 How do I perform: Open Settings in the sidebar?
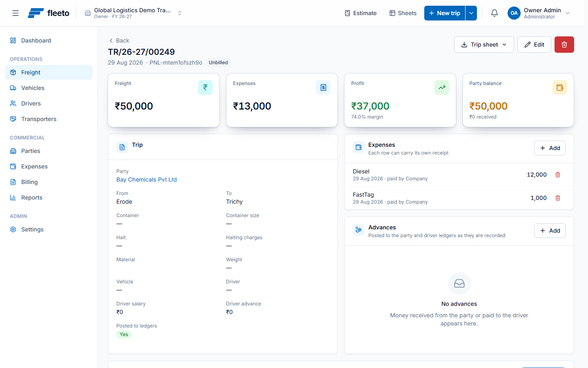(x=49, y=229)
